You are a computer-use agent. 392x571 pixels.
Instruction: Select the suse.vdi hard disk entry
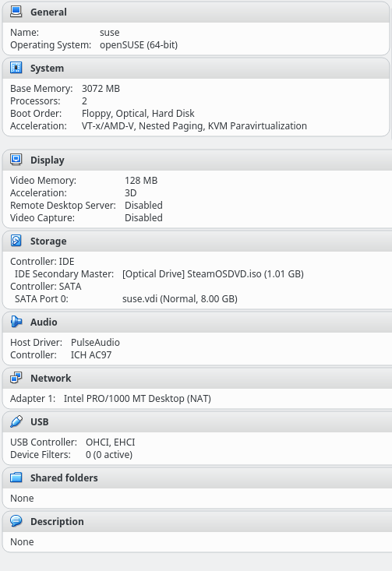tap(180, 298)
